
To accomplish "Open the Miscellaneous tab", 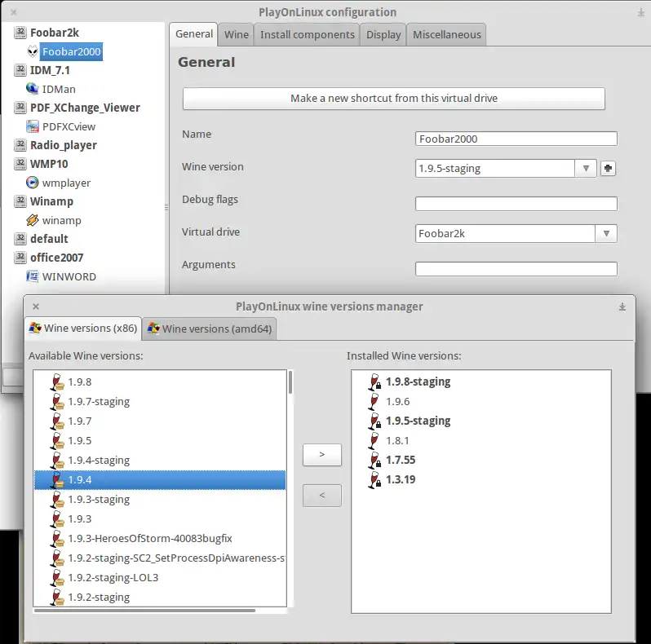I will (x=447, y=34).
